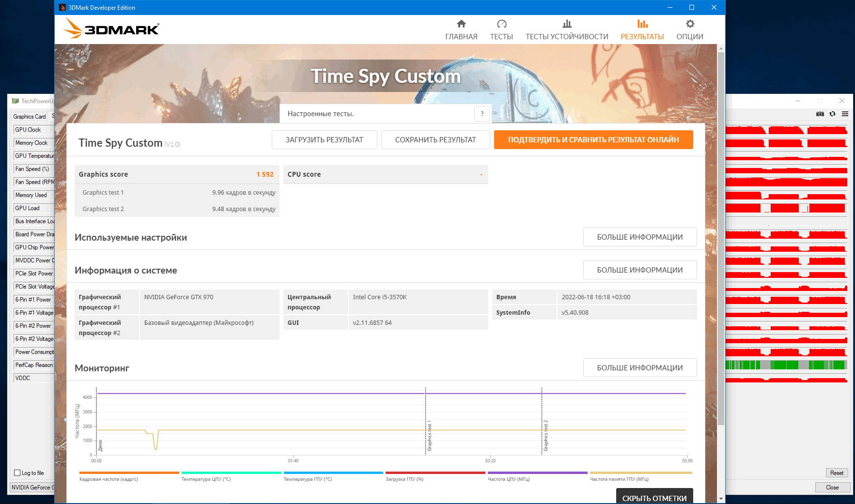Click ПОДТВЕРДИТЬ И СРАВНИТЬ РЕЗУЛЬТАТ ОНЛАЙН button

(593, 139)
